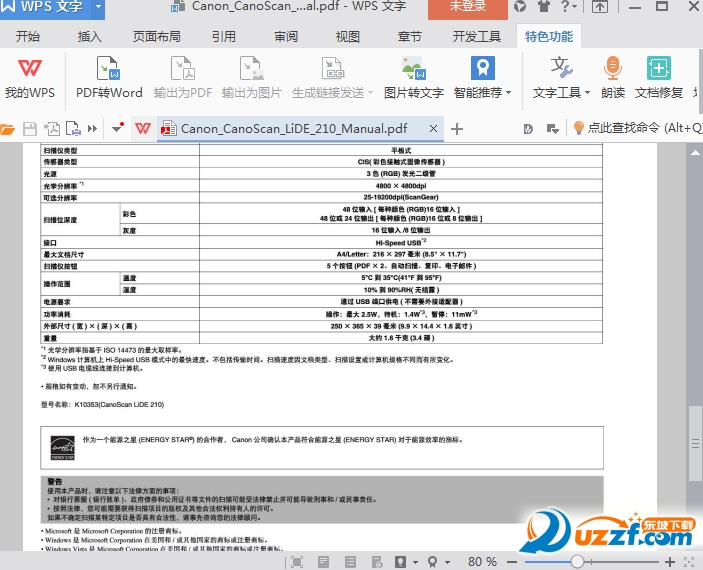
Task: Click 生成链接发送 ribbon button
Action: click(332, 79)
